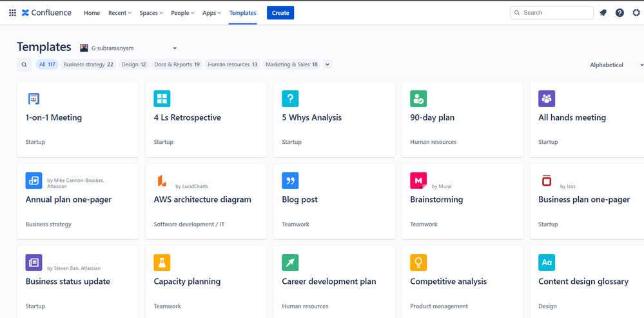This screenshot has width=644, height=318.
Task: Open the help question mark icon
Action: [620, 13]
